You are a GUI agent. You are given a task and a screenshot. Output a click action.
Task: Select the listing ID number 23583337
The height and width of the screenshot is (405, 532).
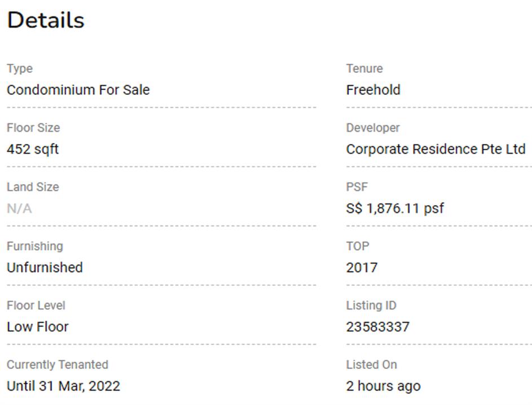[377, 326]
